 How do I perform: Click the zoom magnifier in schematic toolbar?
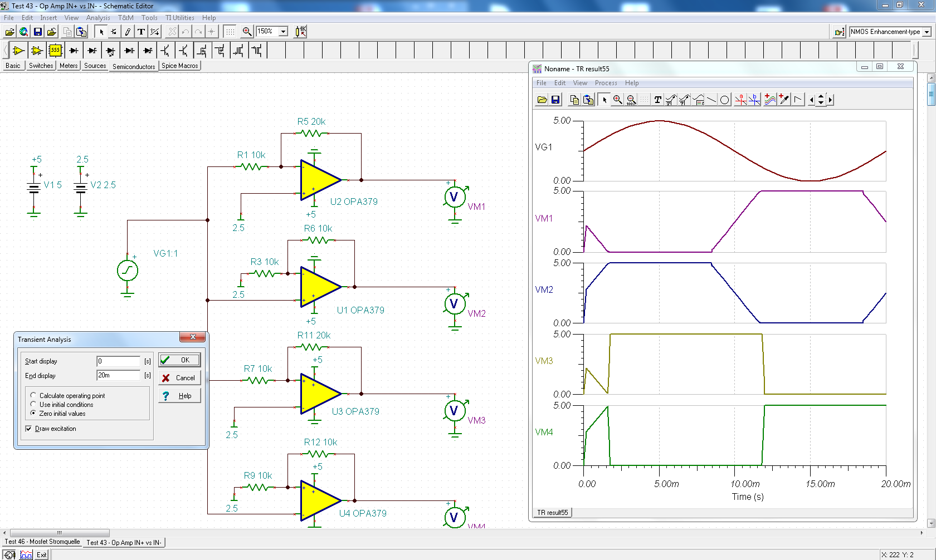[x=247, y=32]
